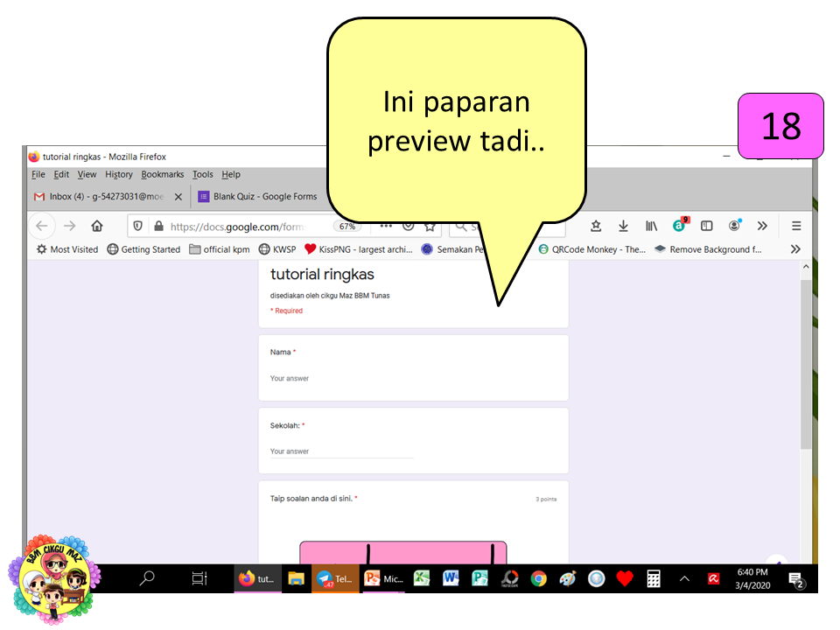Open Word from the taskbar
Screen dimensions: 840x630
click(x=451, y=578)
